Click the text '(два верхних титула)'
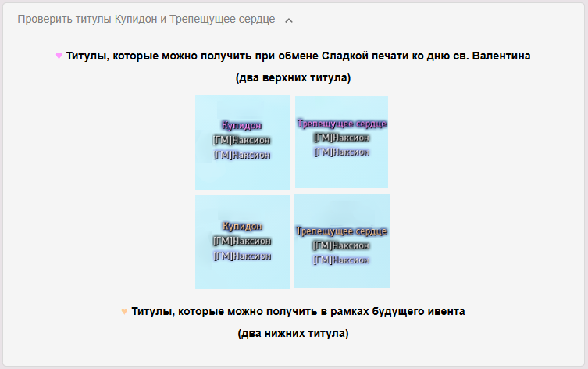The height and width of the screenshot is (369, 588). click(x=294, y=77)
